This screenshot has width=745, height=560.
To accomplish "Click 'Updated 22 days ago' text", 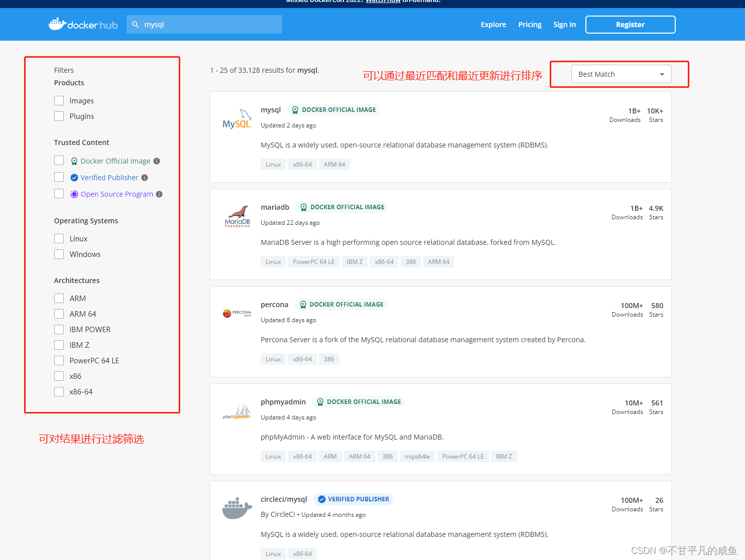I will pos(290,223).
